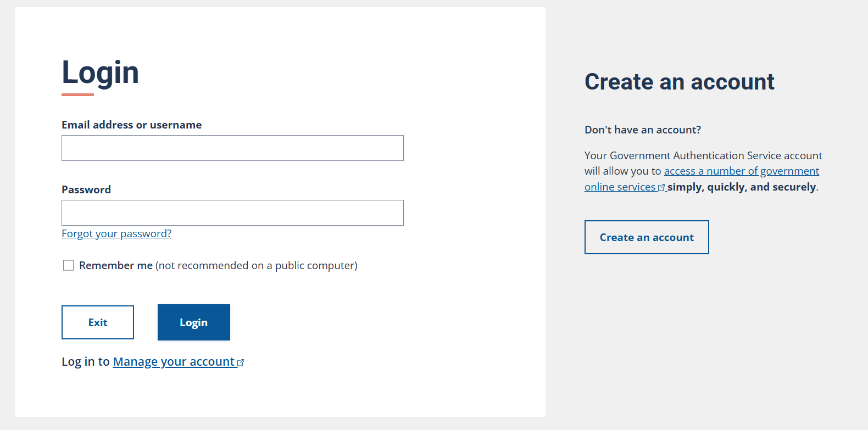Click external-link icon beside Manage your account
Viewport: 868px width, 430px height.
241,363
